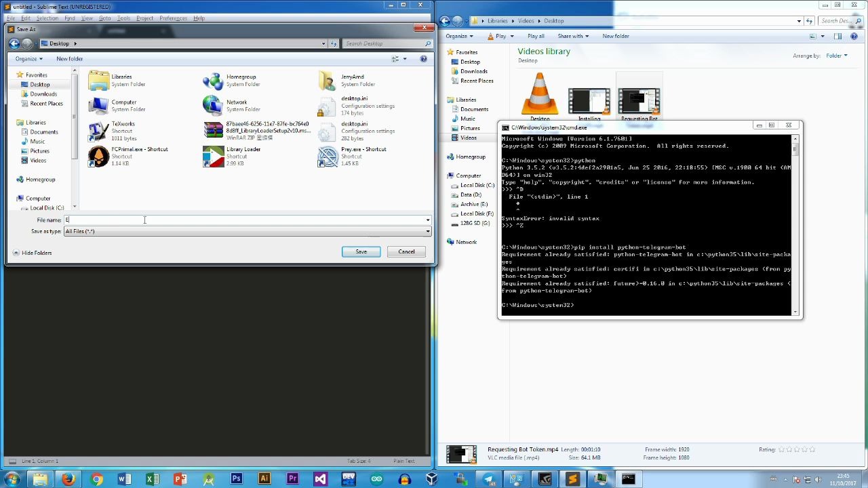Image resolution: width=868 pixels, height=488 pixels.
Task: Select Installing video thumbnail
Action: coord(589,103)
